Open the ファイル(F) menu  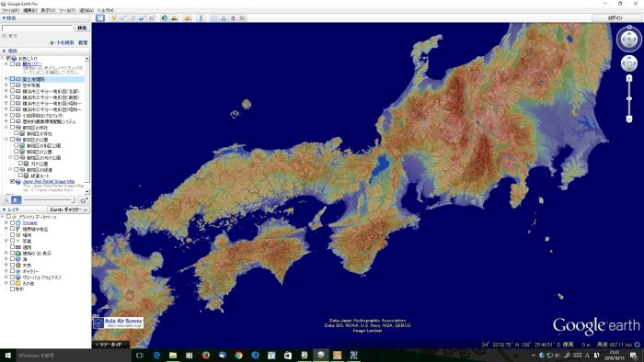(x=11, y=10)
